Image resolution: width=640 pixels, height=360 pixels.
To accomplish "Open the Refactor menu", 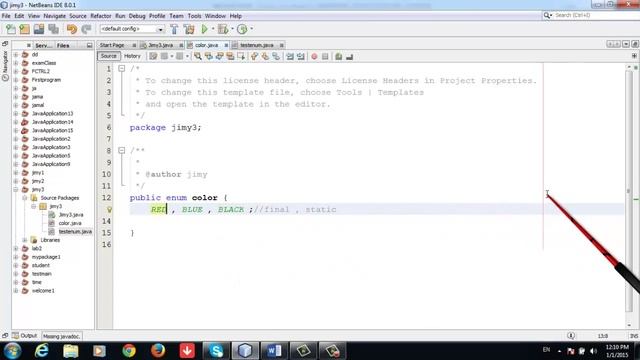I will [101, 16].
